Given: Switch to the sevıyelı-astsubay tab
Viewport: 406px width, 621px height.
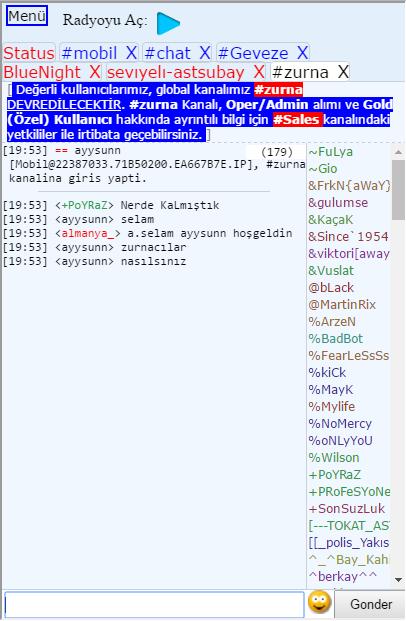Looking at the screenshot, I should 176,72.
